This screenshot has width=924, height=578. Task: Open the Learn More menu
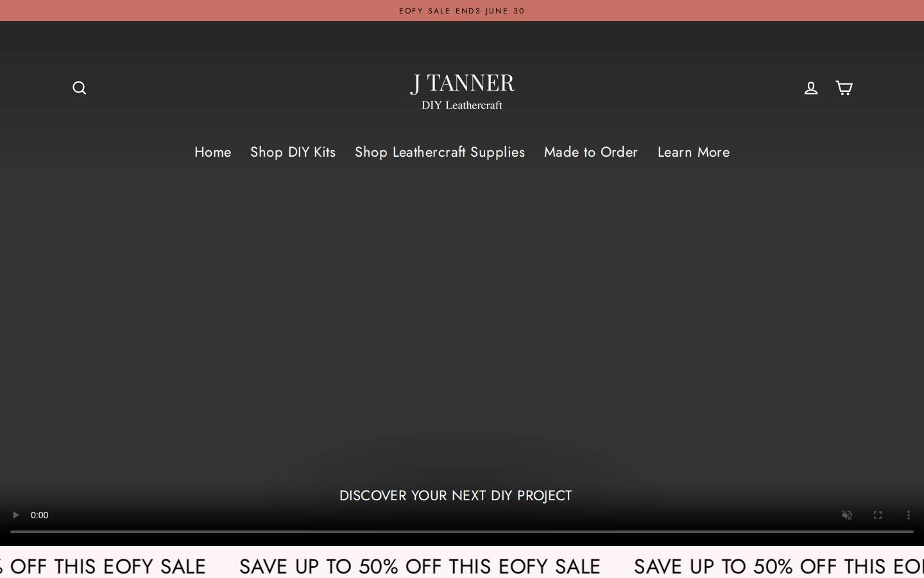[694, 152]
